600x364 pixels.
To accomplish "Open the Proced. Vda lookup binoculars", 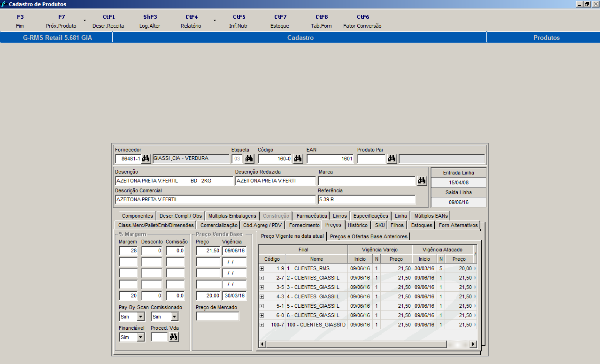I will click(174, 337).
